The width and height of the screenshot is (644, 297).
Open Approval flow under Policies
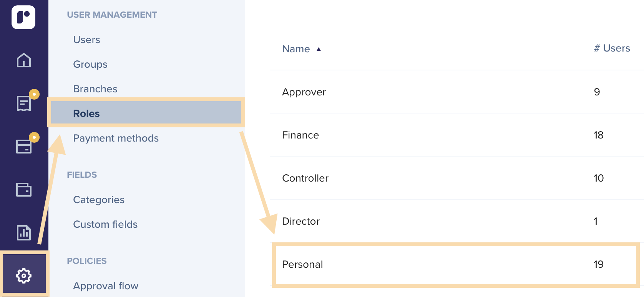(x=106, y=286)
